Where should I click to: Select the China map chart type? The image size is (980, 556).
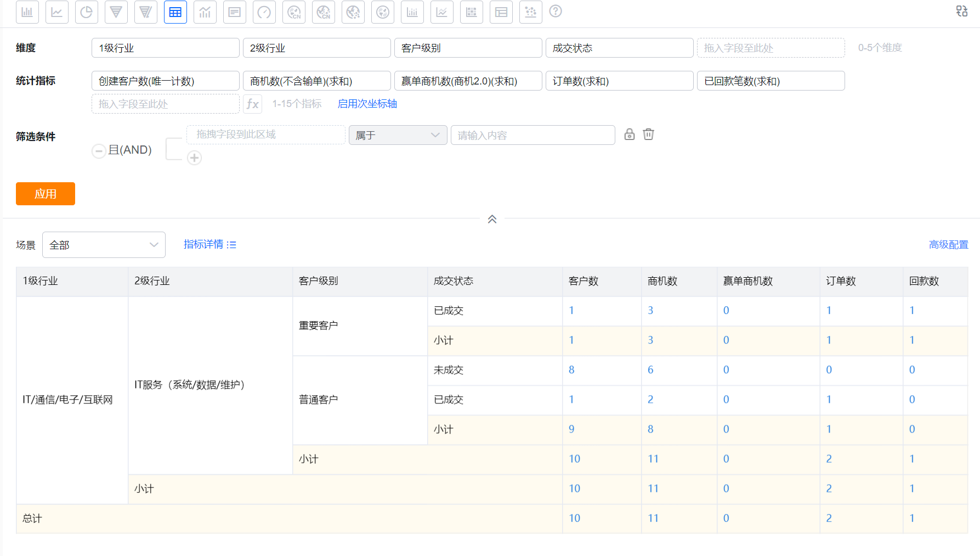(294, 12)
